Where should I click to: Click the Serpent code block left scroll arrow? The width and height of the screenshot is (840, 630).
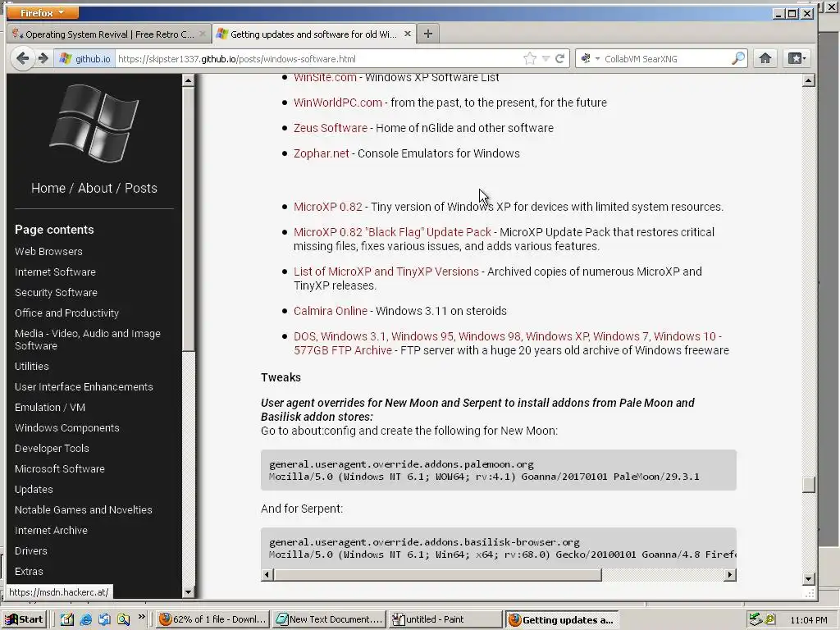[267, 575]
